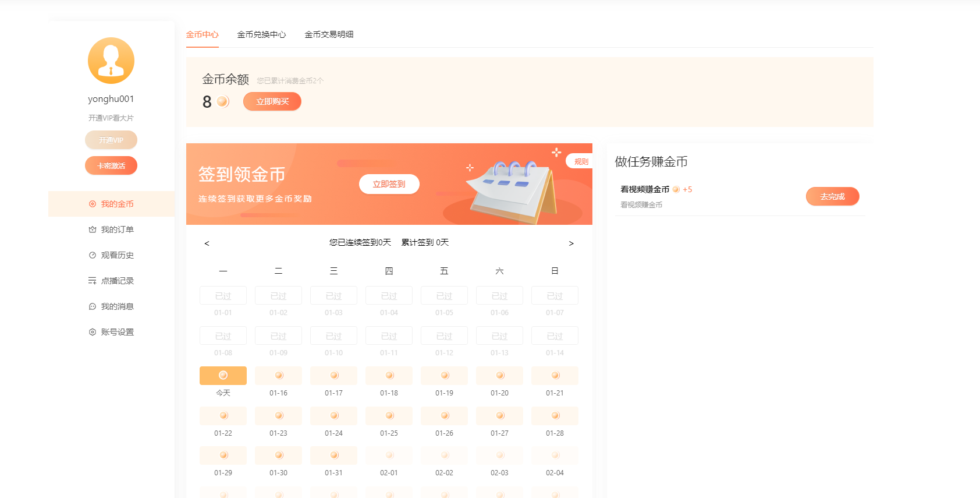980x498 pixels.
Task: Click the coin cell for 01-17
Action: pyautogui.click(x=333, y=376)
